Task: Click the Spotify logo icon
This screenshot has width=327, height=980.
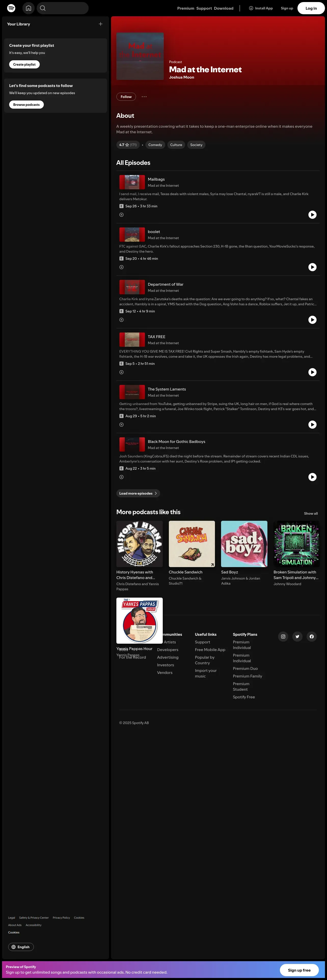Action: click(x=11, y=8)
